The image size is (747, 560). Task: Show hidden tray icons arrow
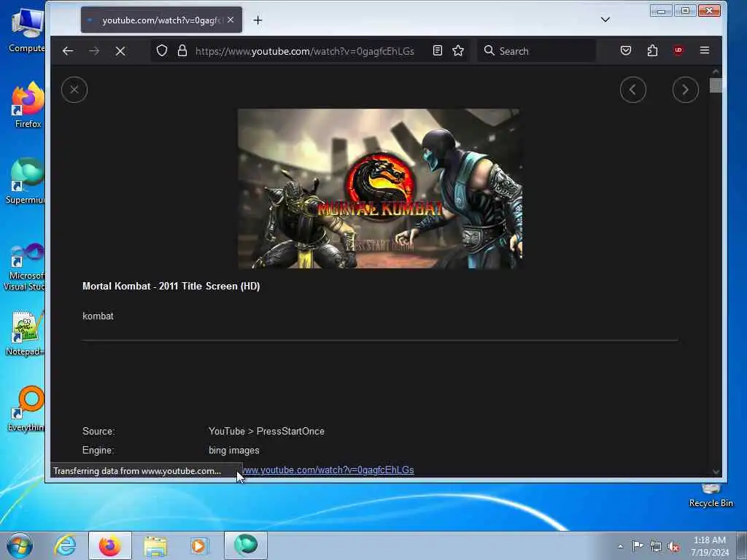pyautogui.click(x=620, y=546)
